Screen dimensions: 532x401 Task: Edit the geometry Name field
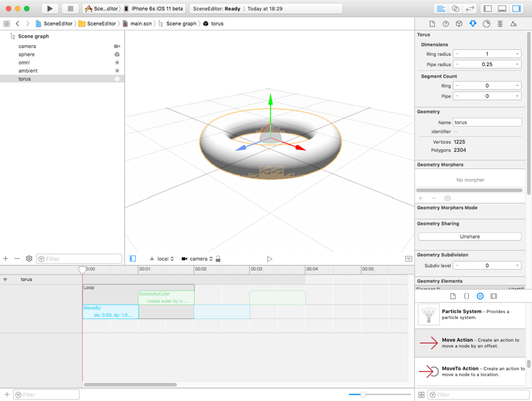(x=487, y=122)
